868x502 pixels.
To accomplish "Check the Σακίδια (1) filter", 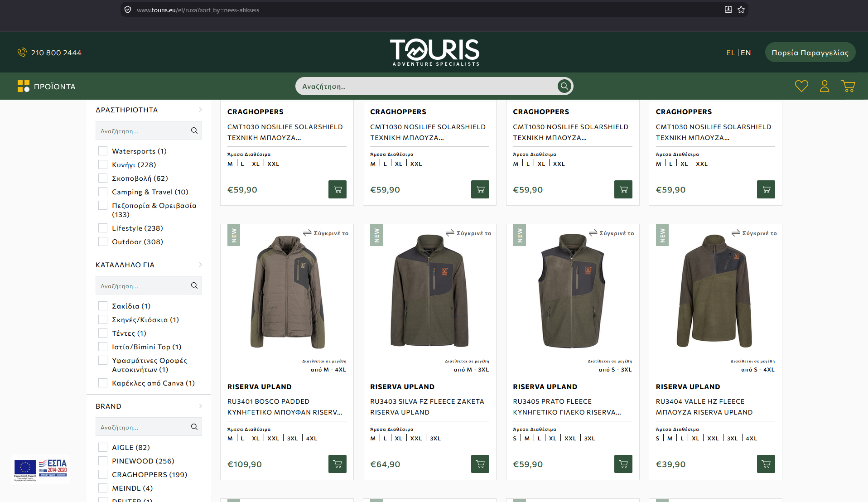I will pyautogui.click(x=103, y=306).
